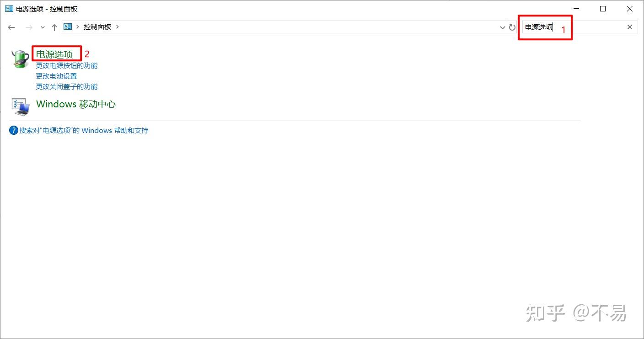Click the up arrow to parent folder
The height and width of the screenshot is (339, 644).
click(54, 27)
